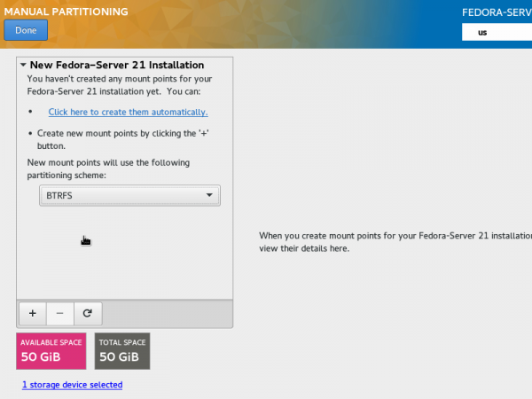Click the 'partitioning scheme:' label text
The height and width of the screenshot is (399, 532).
(66, 176)
